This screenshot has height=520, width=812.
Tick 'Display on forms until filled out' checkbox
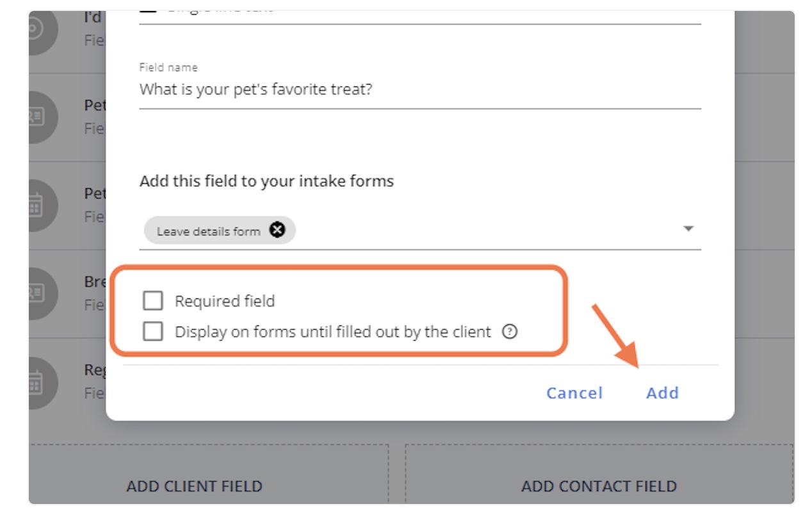[153, 332]
